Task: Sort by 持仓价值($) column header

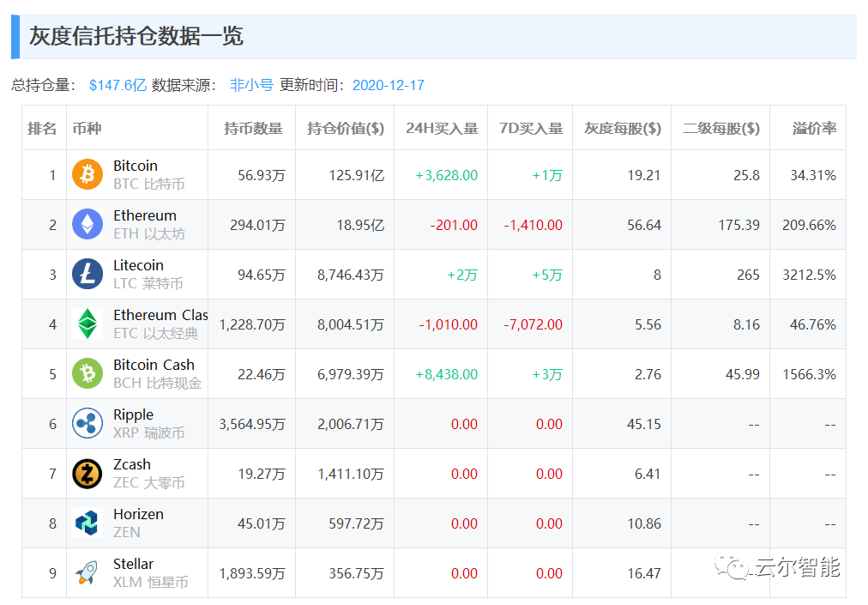Action: [x=346, y=129]
